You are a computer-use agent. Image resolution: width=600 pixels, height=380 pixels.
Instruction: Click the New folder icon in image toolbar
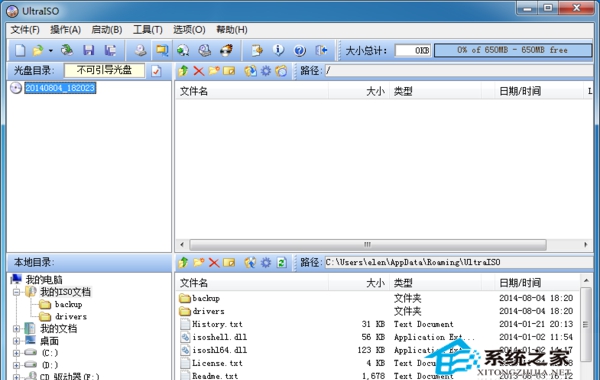tap(214, 71)
